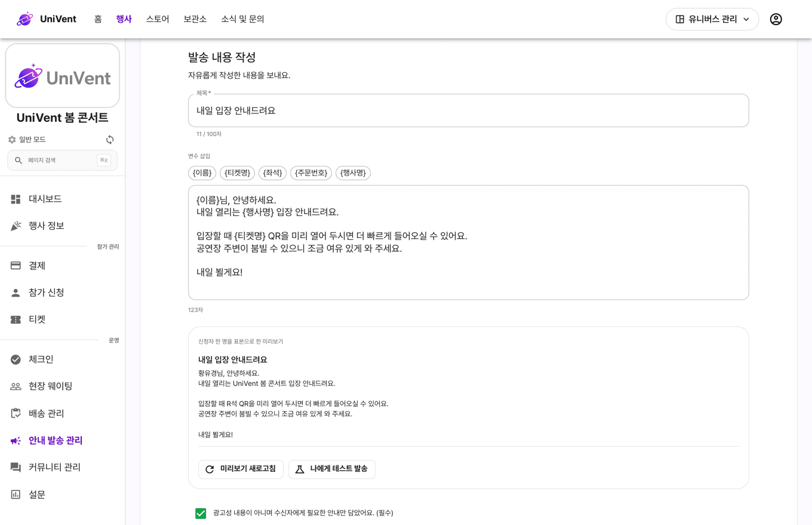Open the user account profile icon

[776, 19]
